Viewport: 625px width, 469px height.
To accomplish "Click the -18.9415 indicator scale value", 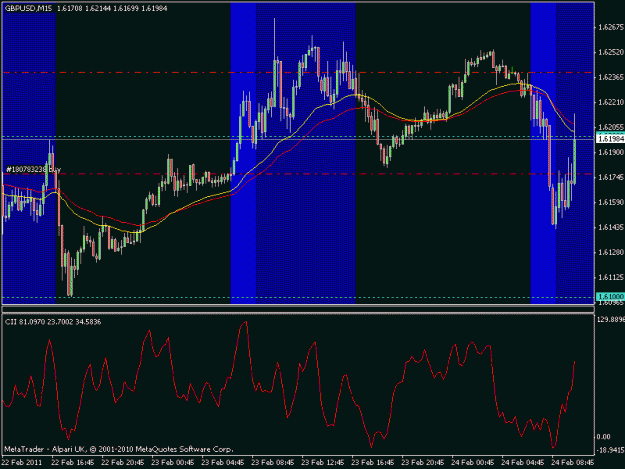I will pos(610,450).
